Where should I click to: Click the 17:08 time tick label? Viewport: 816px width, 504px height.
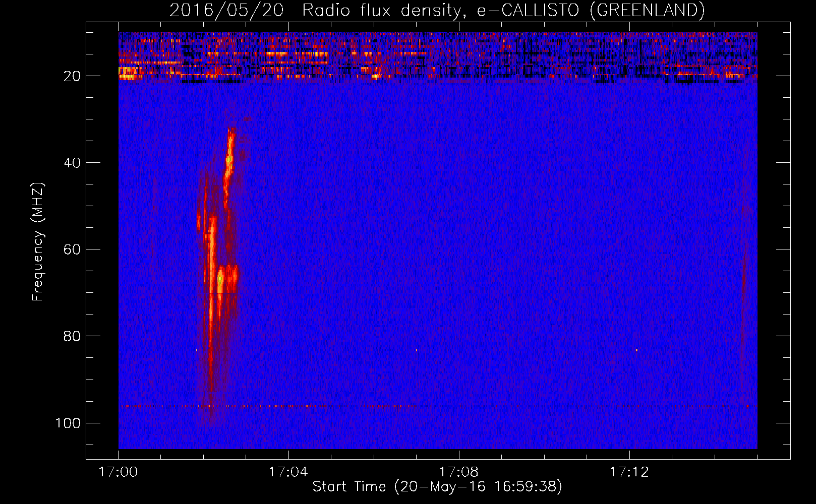coord(458,472)
